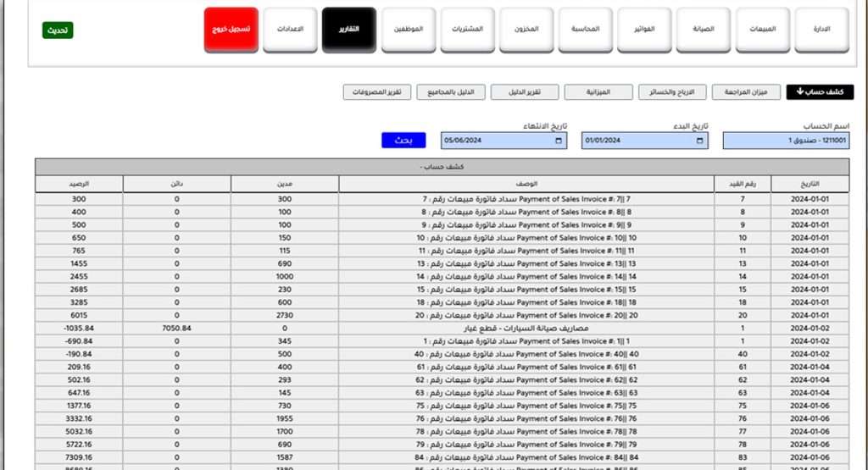Navigate to the الموظفين employees module
The width and height of the screenshot is (868, 470).
[x=409, y=30]
